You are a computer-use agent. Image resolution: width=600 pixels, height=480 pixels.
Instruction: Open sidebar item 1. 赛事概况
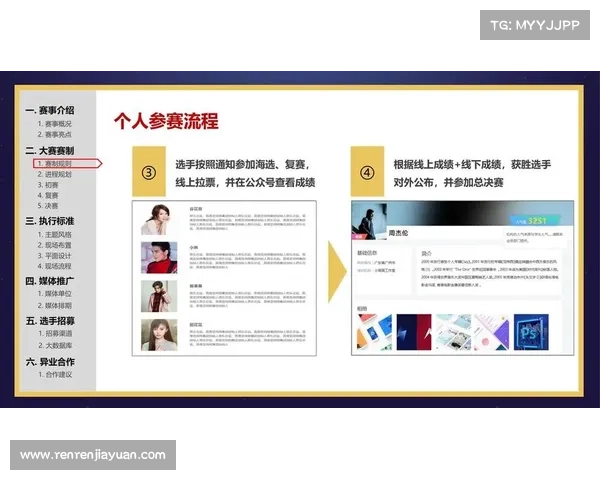point(54,124)
